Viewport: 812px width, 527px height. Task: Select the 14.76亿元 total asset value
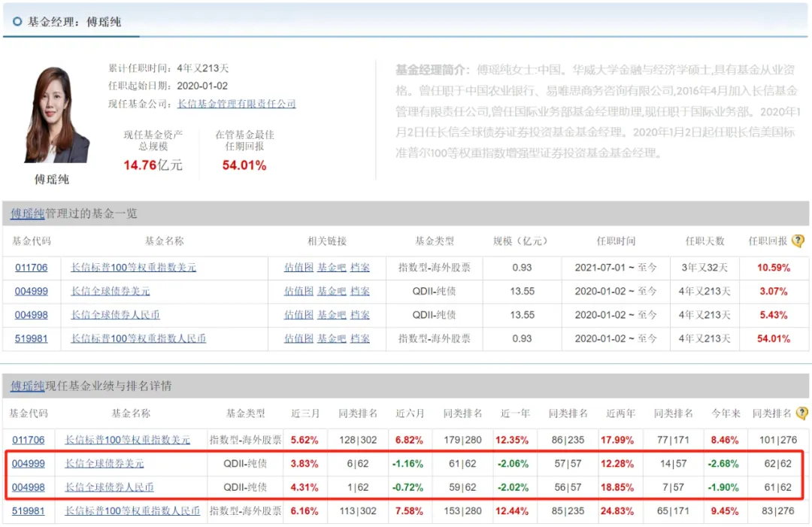[x=153, y=165]
